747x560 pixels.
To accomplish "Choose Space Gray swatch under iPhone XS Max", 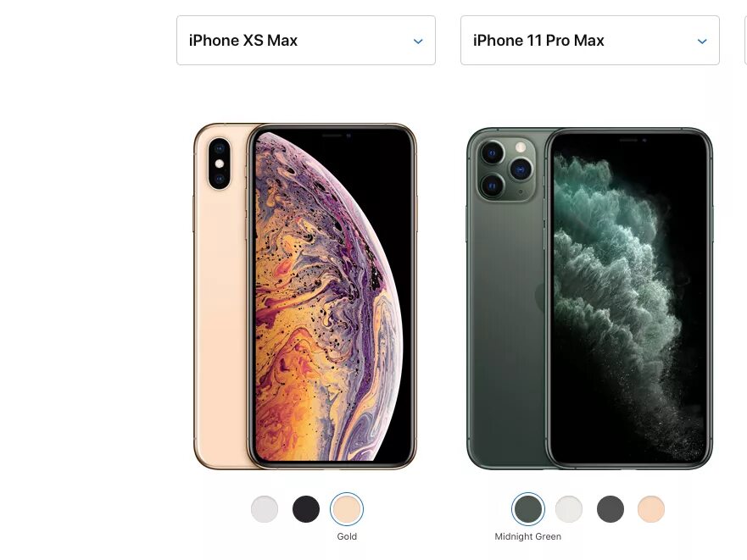I will [x=306, y=509].
